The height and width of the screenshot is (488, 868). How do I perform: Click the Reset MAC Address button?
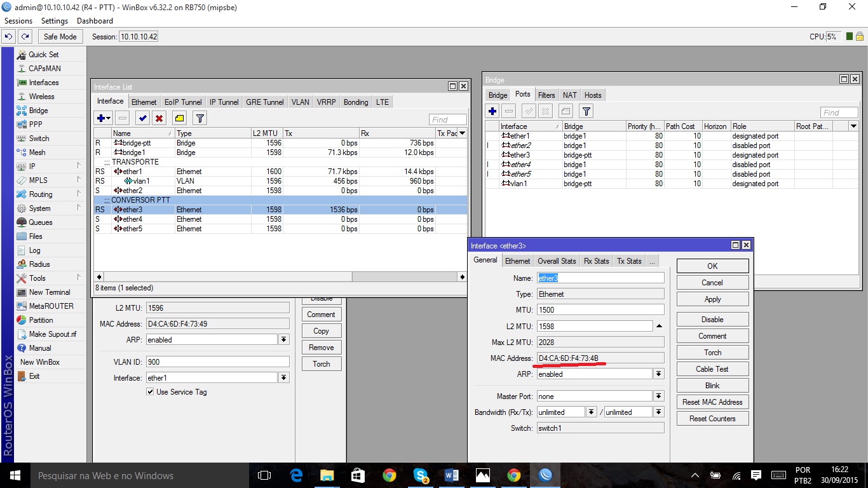[x=712, y=402]
